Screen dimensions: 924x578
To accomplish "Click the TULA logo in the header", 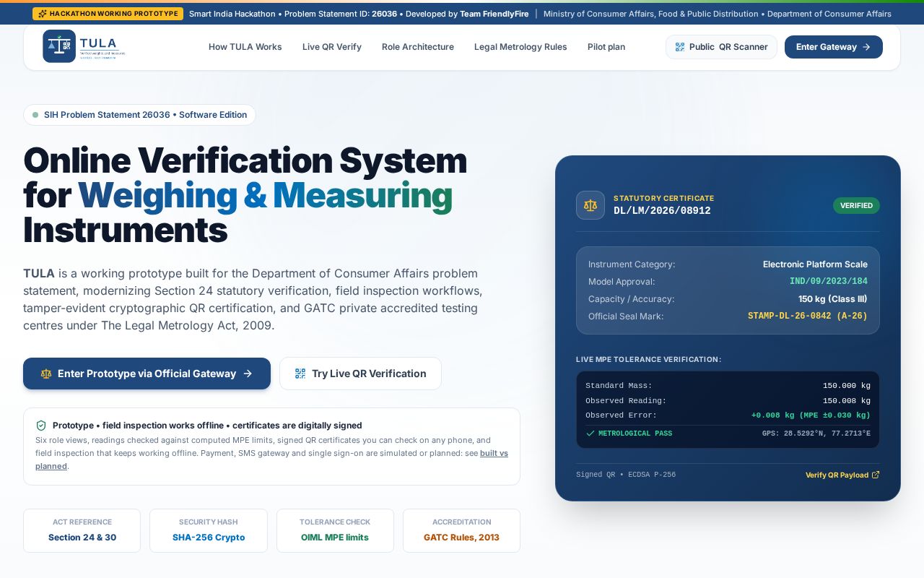I will click(x=84, y=46).
